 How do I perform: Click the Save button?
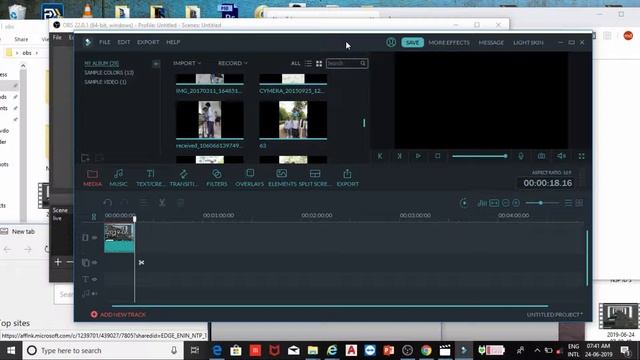[x=412, y=42]
